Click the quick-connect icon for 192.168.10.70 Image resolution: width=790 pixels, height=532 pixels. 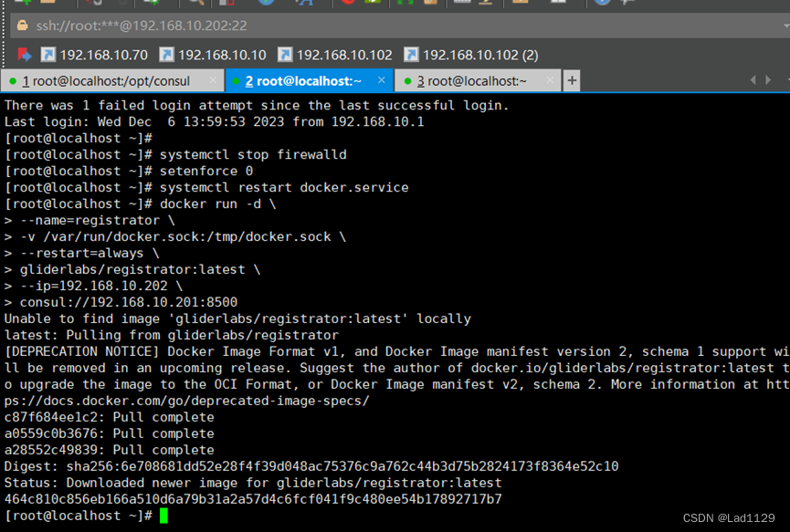47,53
